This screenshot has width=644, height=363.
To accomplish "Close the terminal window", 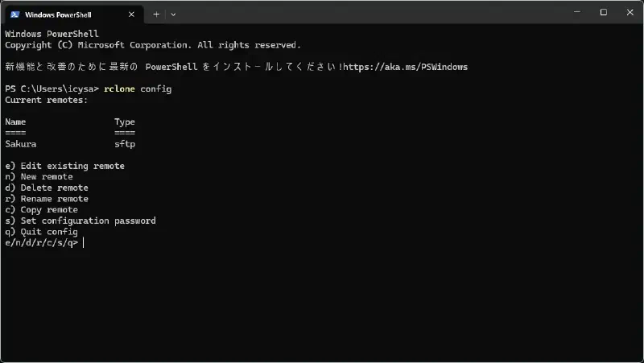I will pos(630,12).
